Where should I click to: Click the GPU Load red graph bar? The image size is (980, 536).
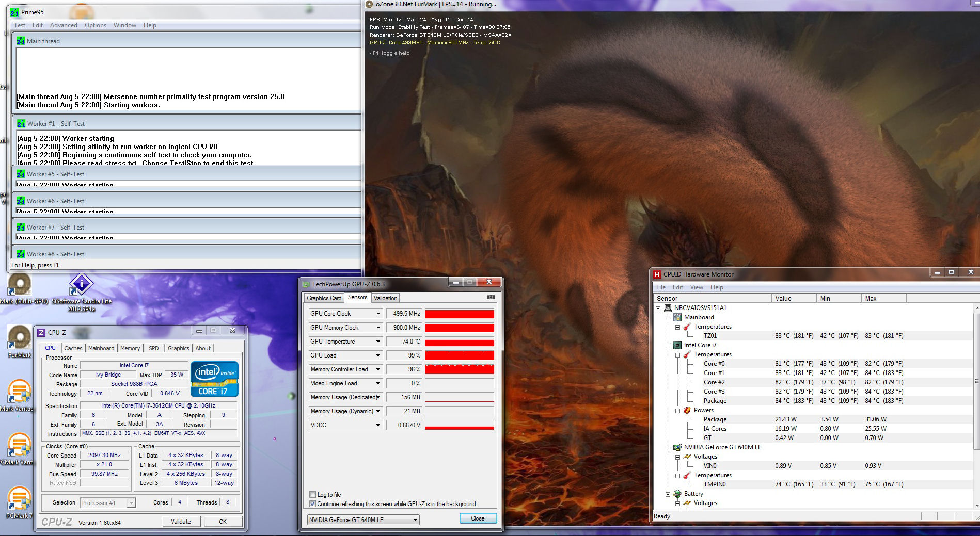(460, 355)
